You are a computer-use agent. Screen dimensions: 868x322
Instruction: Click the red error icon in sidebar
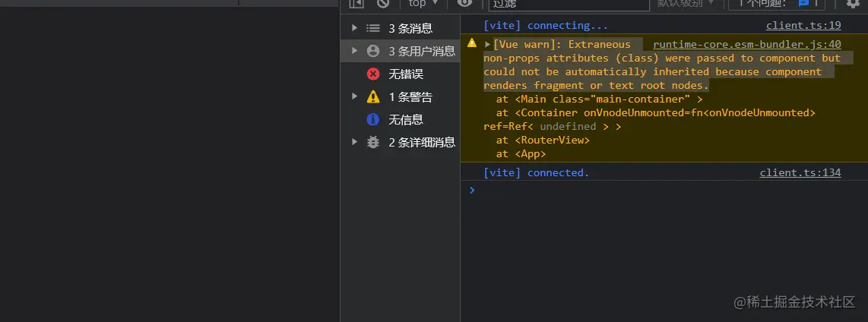click(373, 74)
